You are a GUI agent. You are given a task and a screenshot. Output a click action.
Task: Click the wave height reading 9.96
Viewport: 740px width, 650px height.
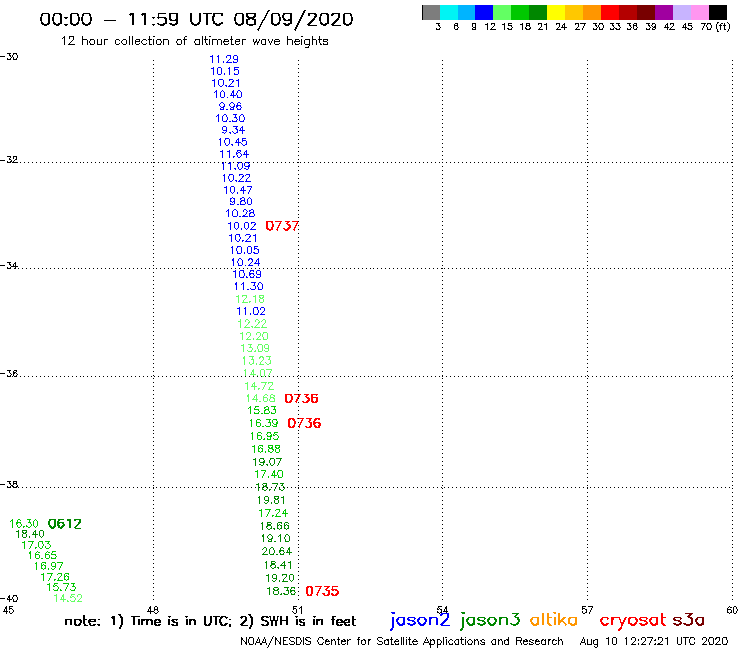230,107
